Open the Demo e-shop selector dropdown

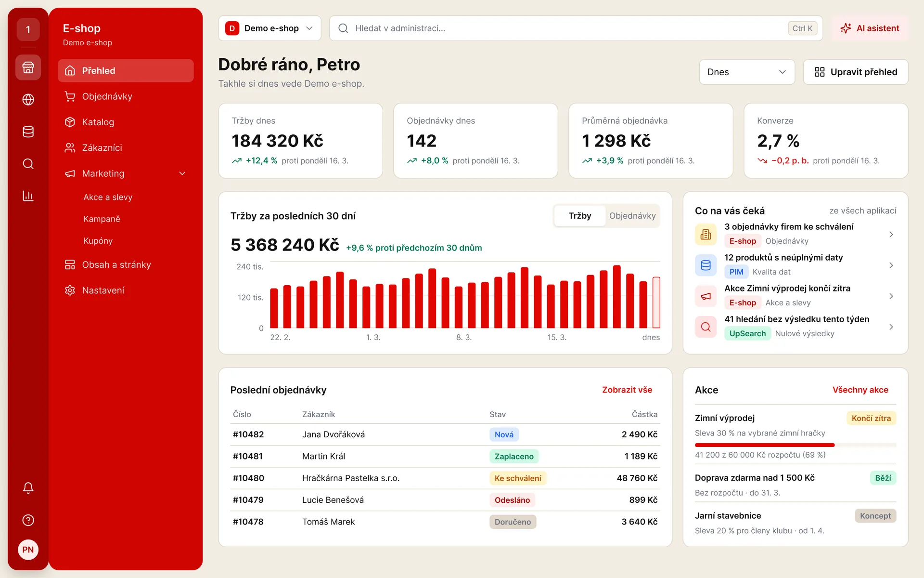[x=269, y=28]
